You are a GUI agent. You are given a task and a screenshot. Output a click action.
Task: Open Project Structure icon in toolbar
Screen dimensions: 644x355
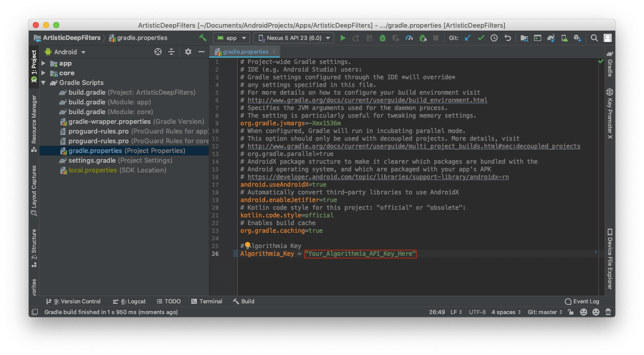524,38
